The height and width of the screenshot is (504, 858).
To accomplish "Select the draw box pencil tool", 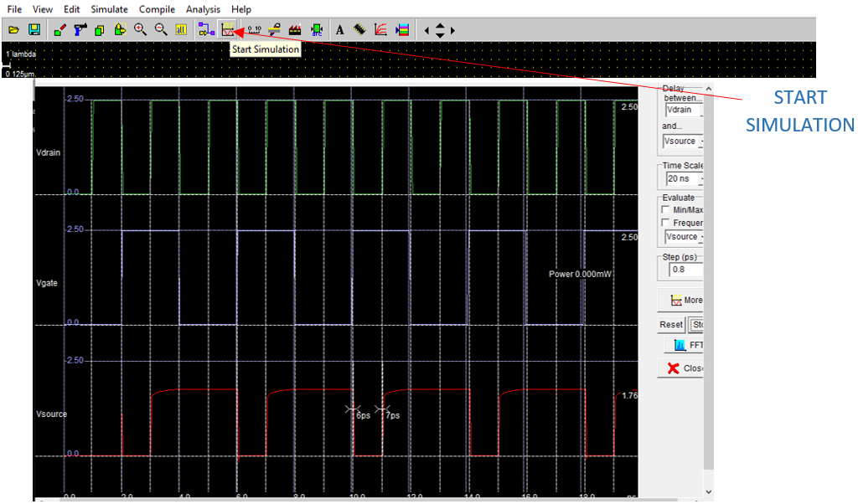I will tap(60, 30).
